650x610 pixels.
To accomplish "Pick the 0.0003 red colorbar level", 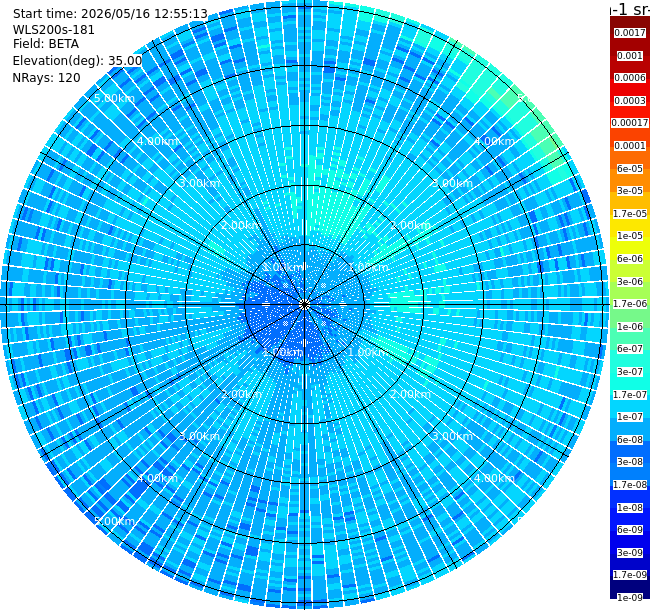I will pos(630,101).
